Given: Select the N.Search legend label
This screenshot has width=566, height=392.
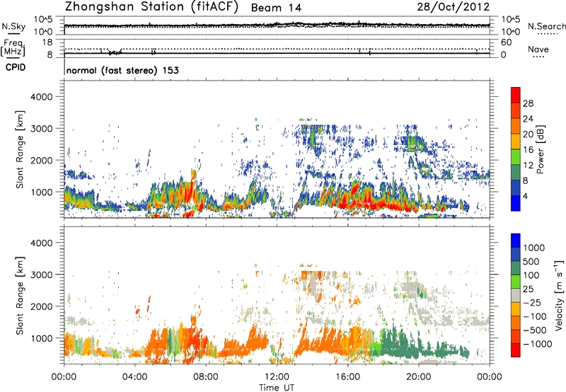Looking at the screenshot, I should (546, 26).
